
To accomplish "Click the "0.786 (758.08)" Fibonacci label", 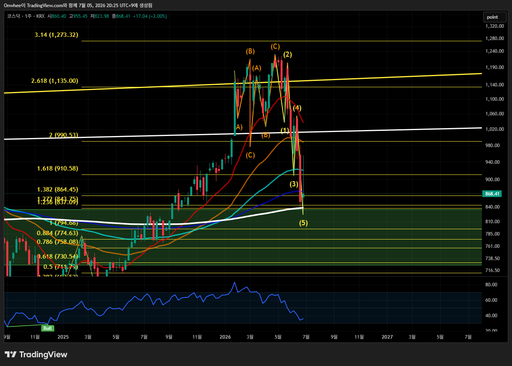I will (57, 242).
